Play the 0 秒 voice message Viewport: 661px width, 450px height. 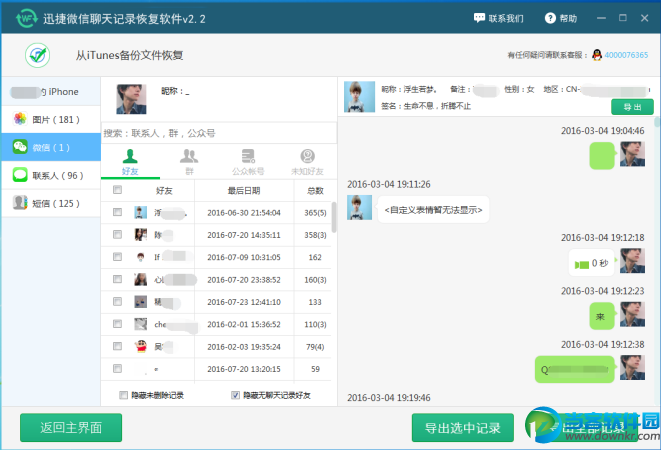tap(591, 263)
